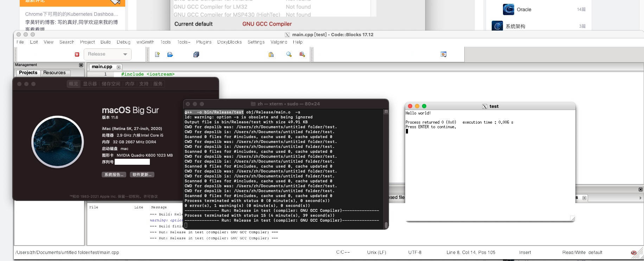Click "Unix (LF)" in status bar

pyautogui.click(x=376, y=253)
